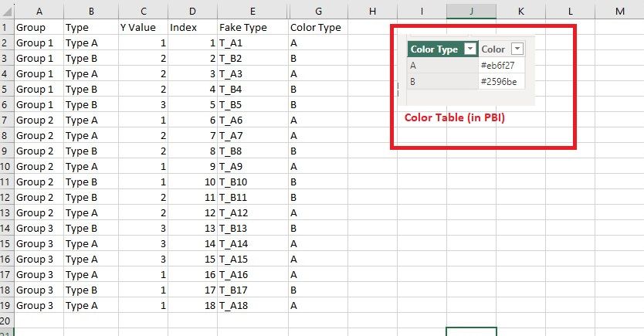Image resolution: width=644 pixels, height=336 pixels.
Task: Select row 19 header
Action: 7,305
